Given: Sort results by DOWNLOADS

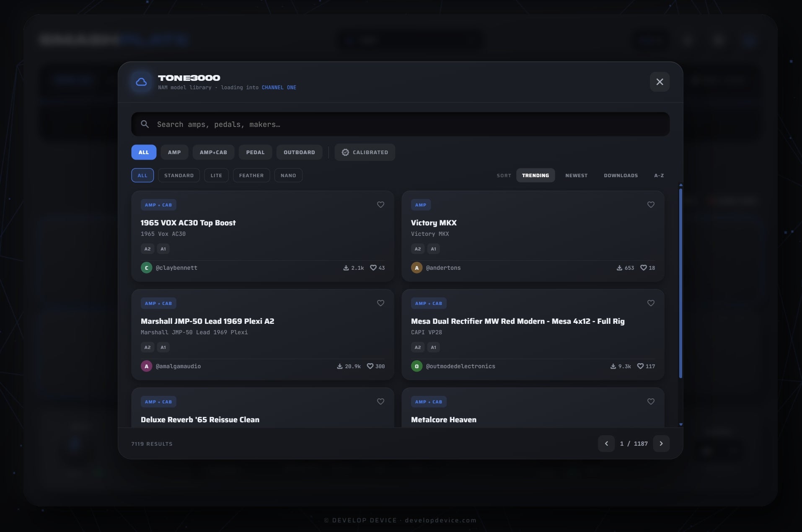Looking at the screenshot, I should click(621, 175).
